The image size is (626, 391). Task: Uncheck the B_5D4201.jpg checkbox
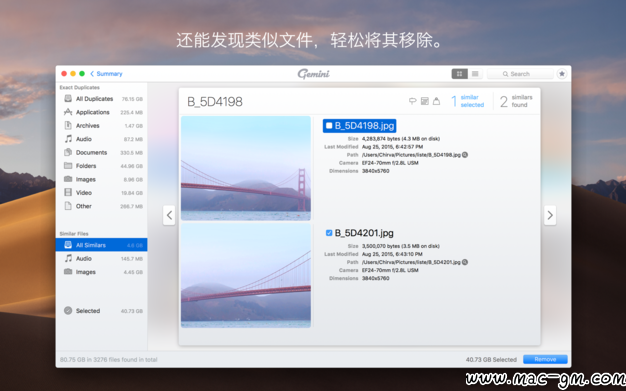click(x=329, y=233)
